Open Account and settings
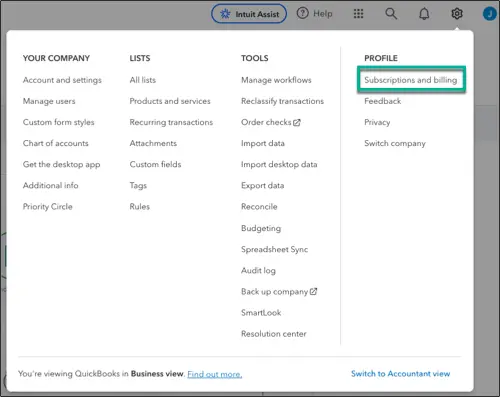The height and width of the screenshot is (397, 500). point(62,80)
